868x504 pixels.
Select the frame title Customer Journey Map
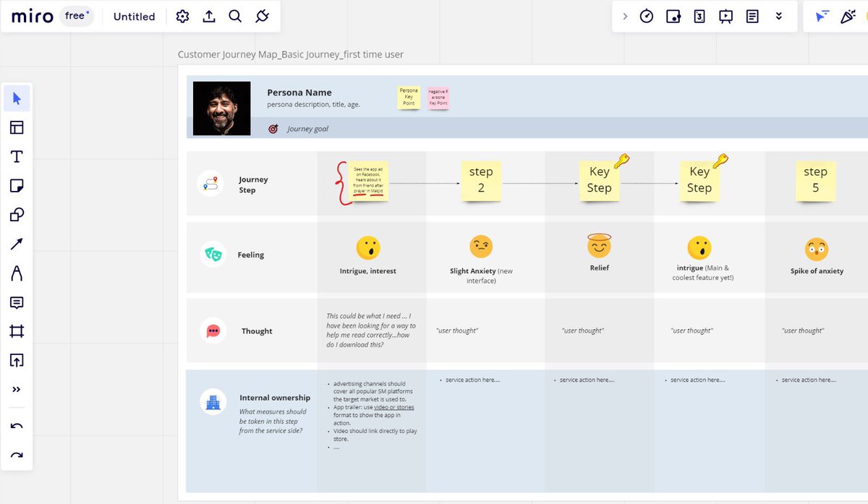coord(291,54)
